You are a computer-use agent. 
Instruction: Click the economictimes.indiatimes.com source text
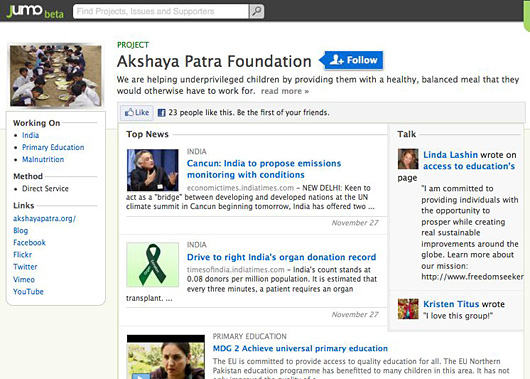(240, 188)
